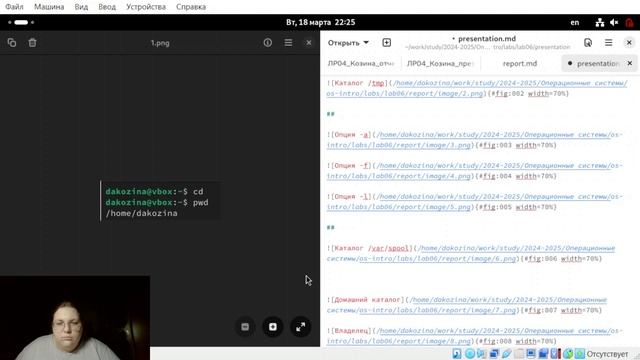Viewport: 640px width, 360px height.
Task: Open the text editor hamburger menu
Action: click(609, 42)
